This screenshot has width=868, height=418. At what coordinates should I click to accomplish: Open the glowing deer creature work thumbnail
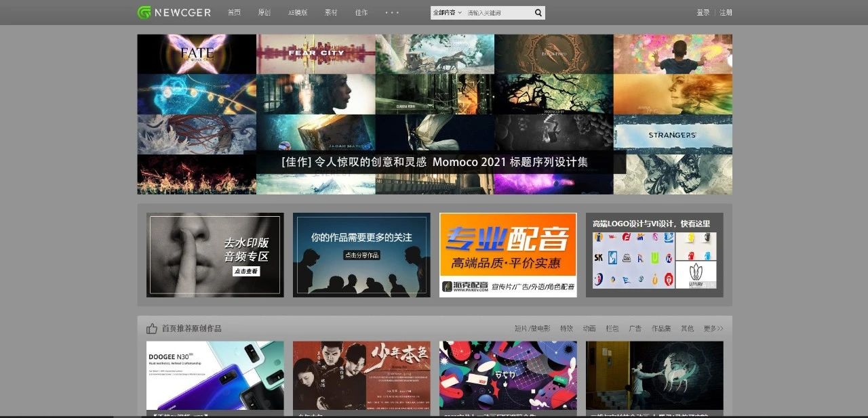tap(654, 376)
